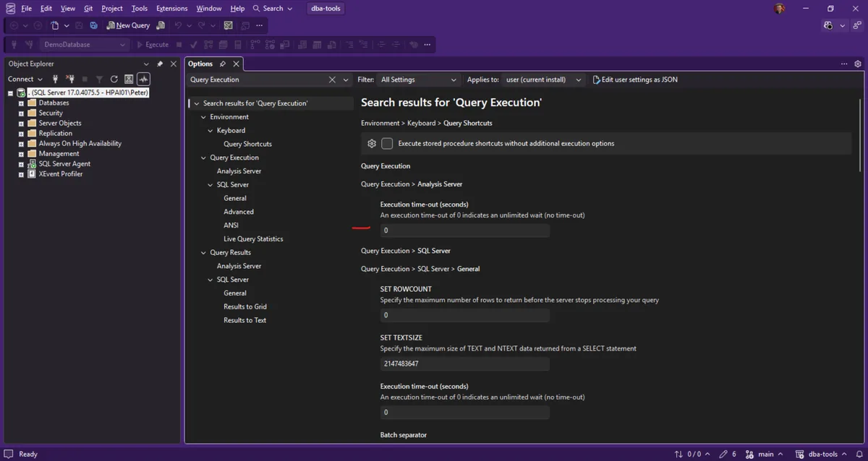The width and height of the screenshot is (868, 461).
Task: Select XEvent Profiler node
Action: [x=61, y=173]
